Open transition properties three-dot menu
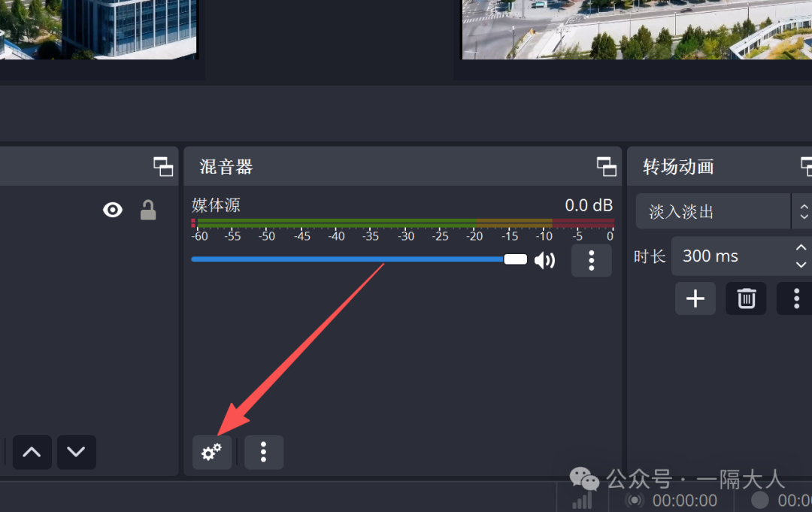 pyautogui.click(x=795, y=298)
